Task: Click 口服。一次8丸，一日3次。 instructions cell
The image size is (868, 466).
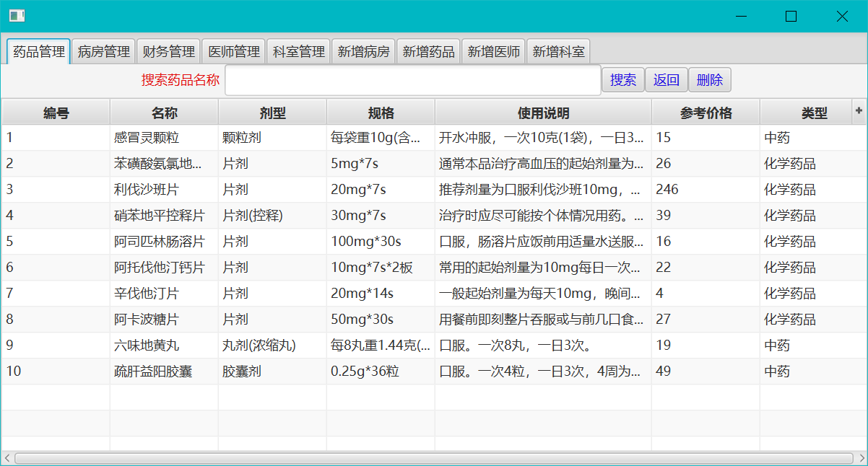Action: tap(543, 346)
